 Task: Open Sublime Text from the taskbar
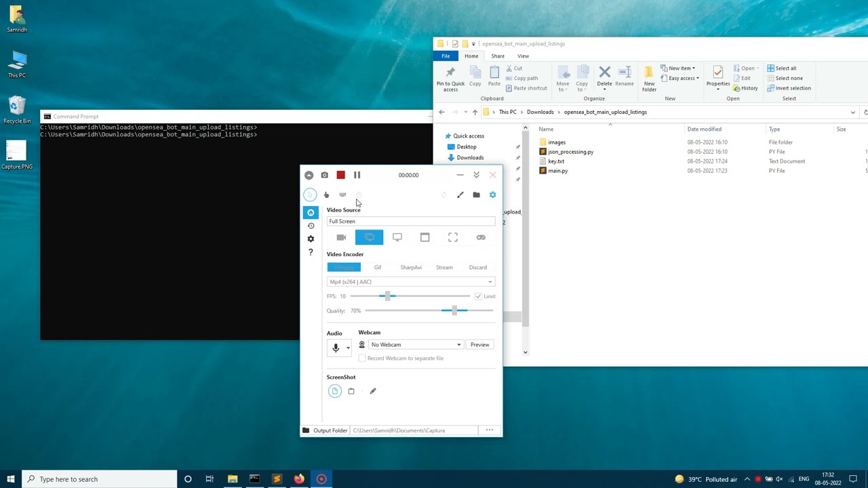[277, 479]
